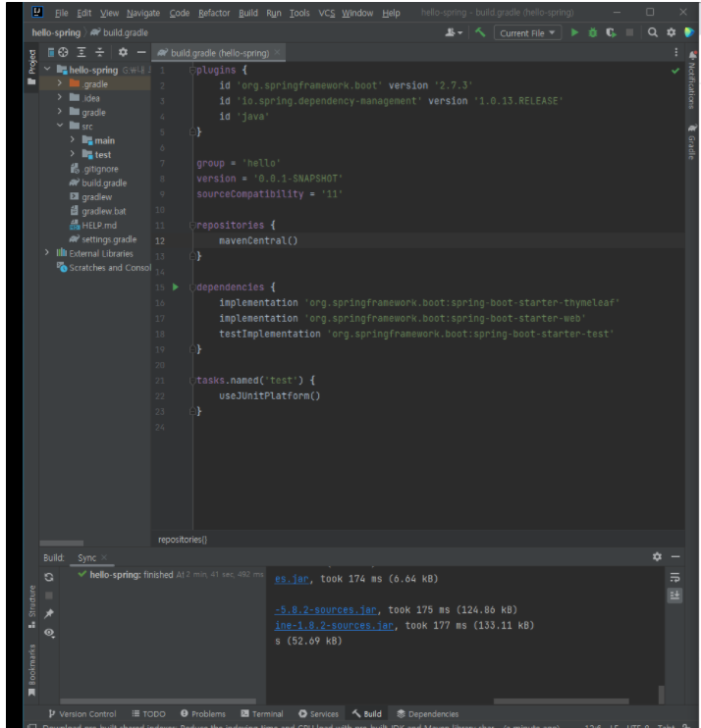The width and height of the screenshot is (701, 728).
Task: Minimize the Build tool window
Action: [675, 556]
